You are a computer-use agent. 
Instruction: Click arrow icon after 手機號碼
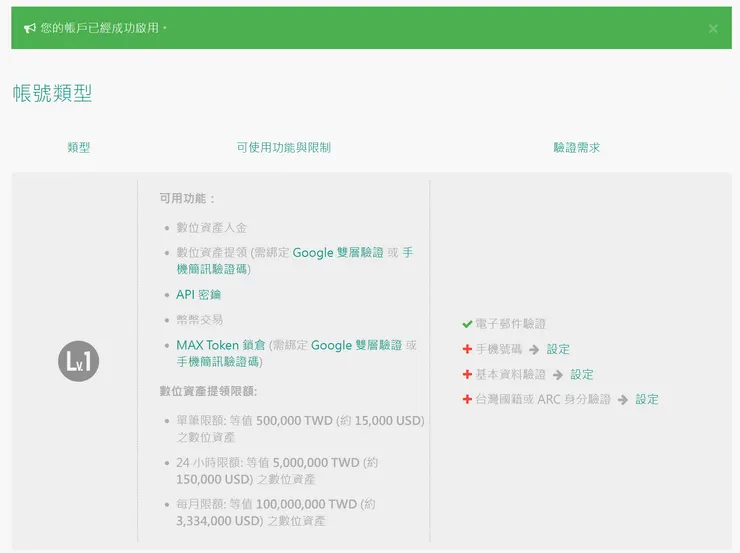click(534, 350)
